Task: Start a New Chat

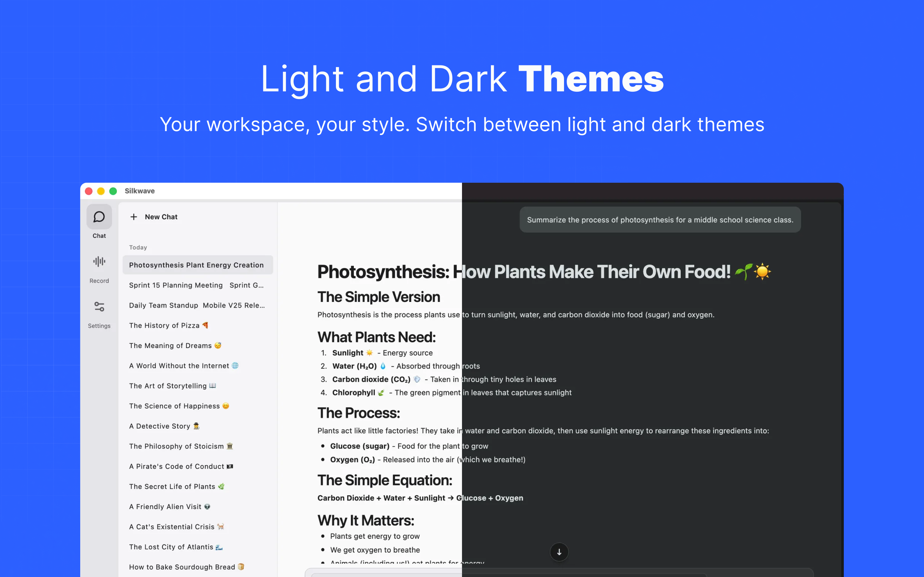Action: point(161,217)
